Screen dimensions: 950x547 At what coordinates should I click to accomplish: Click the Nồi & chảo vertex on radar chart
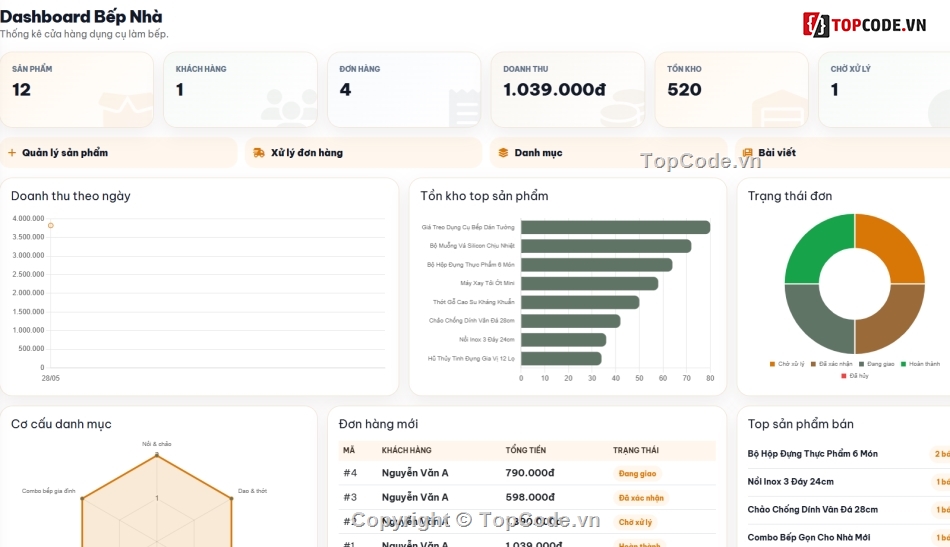pyautogui.click(x=157, y=454)
